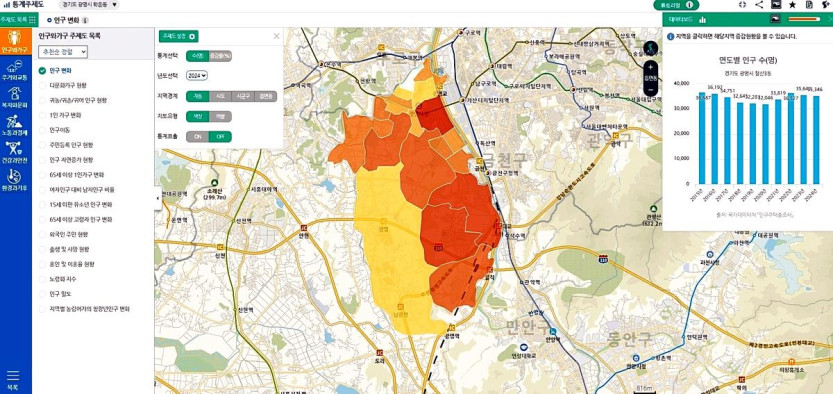833x394 pixels.
Task: Click the 데이터보드 header label
Action: 682,20
